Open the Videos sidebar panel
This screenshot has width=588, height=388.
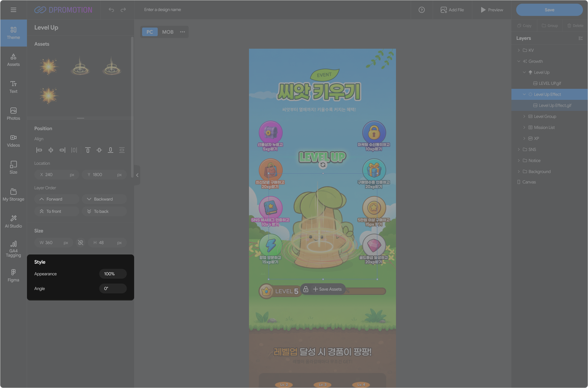tap(13, 141)
